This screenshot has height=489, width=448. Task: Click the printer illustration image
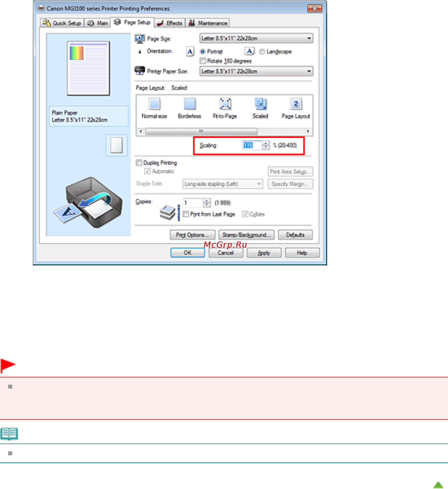point(88,203)
